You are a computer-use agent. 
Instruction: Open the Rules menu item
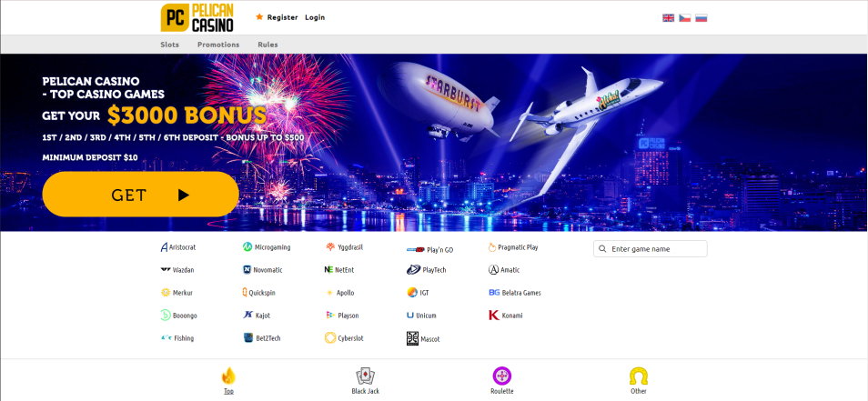point(267,45)
